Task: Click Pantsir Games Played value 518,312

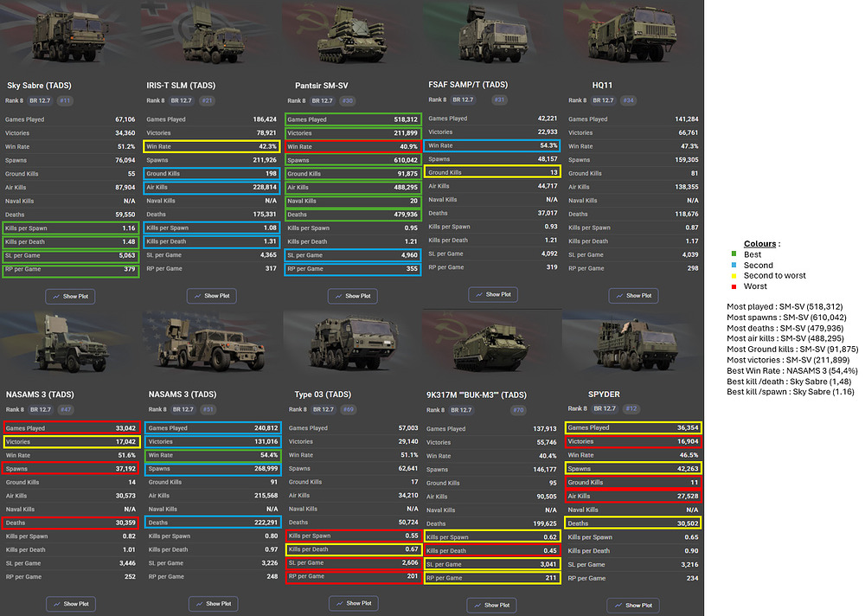Action: click(406, 119)
